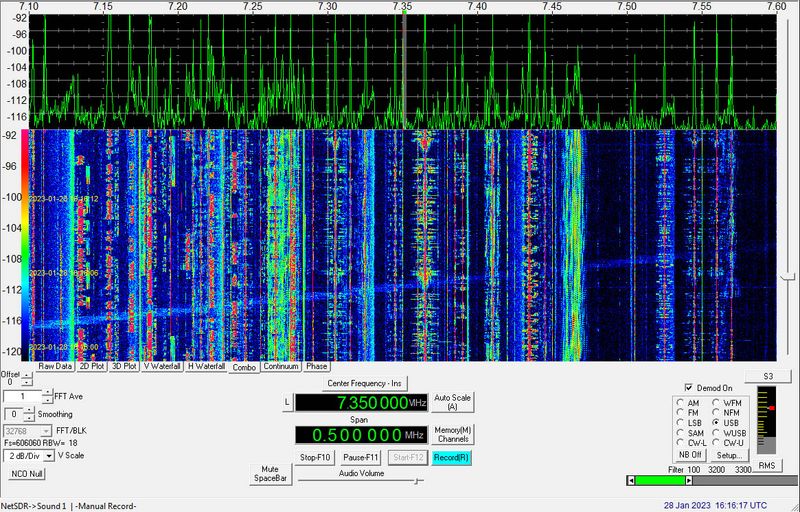Viewport: 800px width, 512px height.
Task: Click the "-Manual Record-" status bar text
Action: [x=106, y=506]
